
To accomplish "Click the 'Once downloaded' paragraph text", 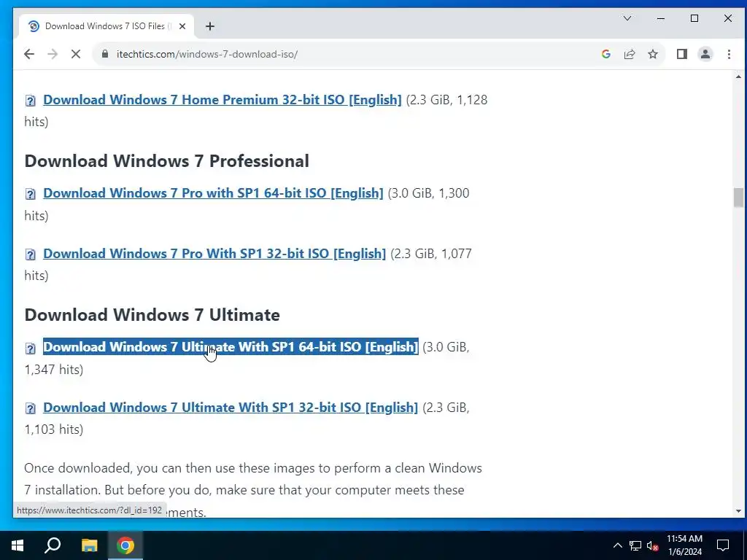I will [253, 490].
